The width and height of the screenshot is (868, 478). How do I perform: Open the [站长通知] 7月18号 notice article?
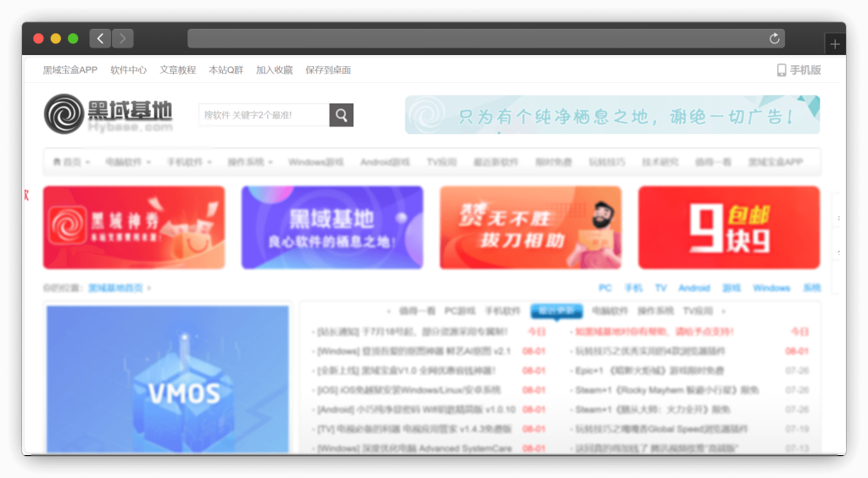click(413, 332)
